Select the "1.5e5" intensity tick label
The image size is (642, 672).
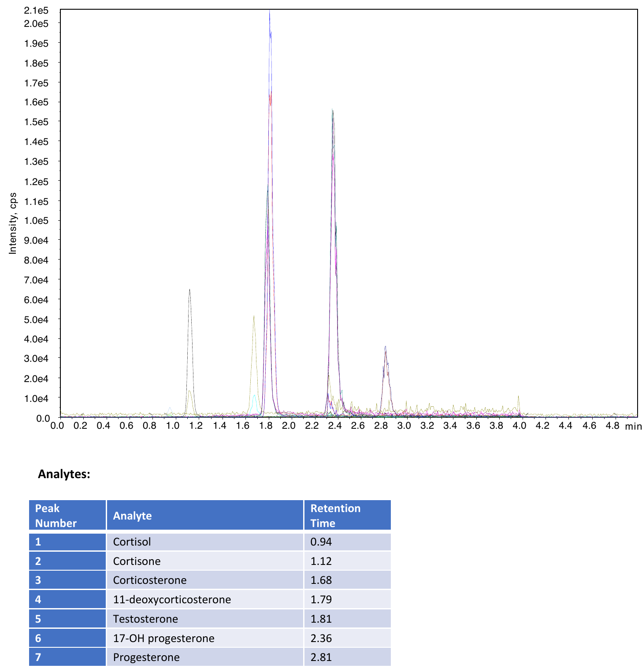(36, 122)
